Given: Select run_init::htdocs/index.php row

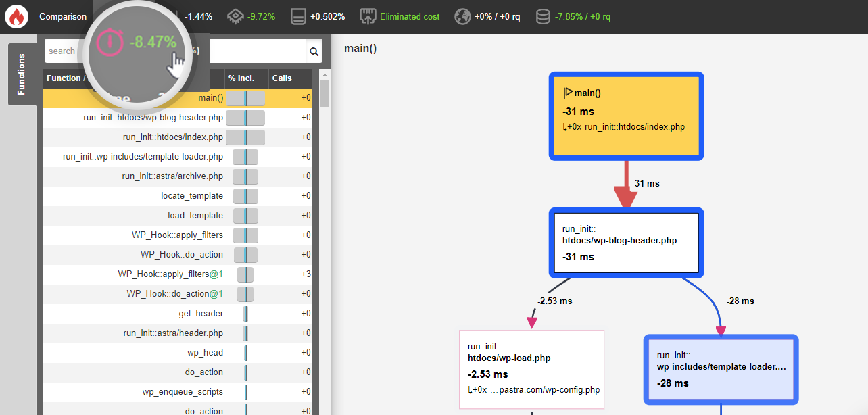Looking at the screenshot, I should (x=178, y=137).
